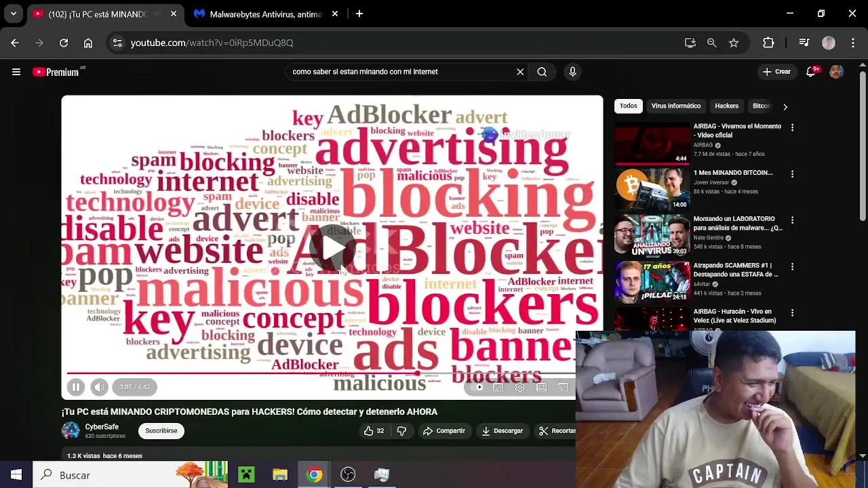Install app icon in address bar
Image resolution: width=868 pixels, height=488 pixels.
[x=690, y=43]
